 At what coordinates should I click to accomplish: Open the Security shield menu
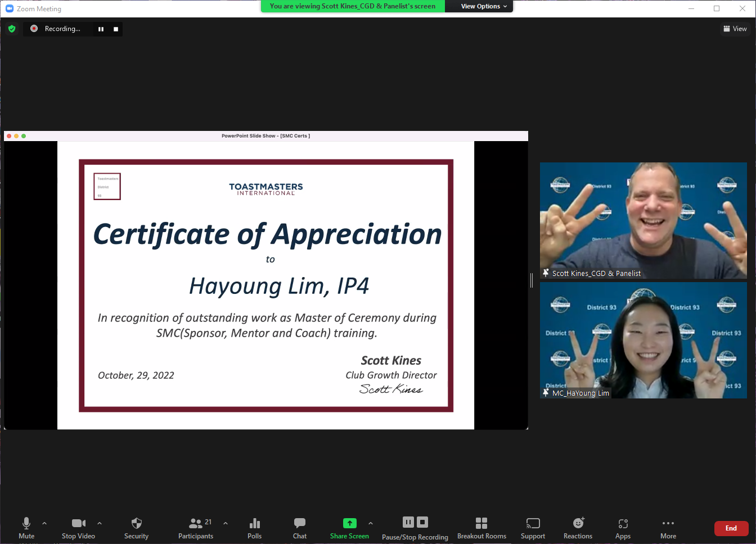click(x=136, y=528)
